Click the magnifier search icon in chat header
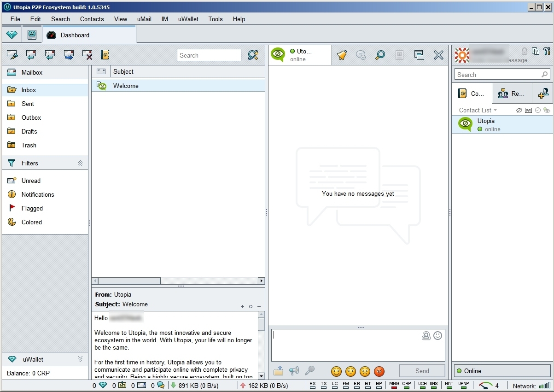554x392 pixels. (380, 55)
